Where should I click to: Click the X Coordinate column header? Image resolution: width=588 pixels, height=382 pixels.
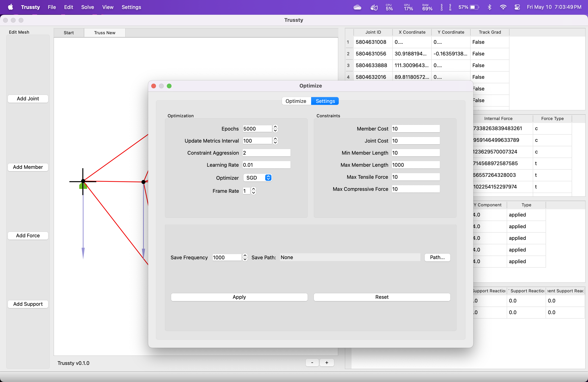click(412, 32)
